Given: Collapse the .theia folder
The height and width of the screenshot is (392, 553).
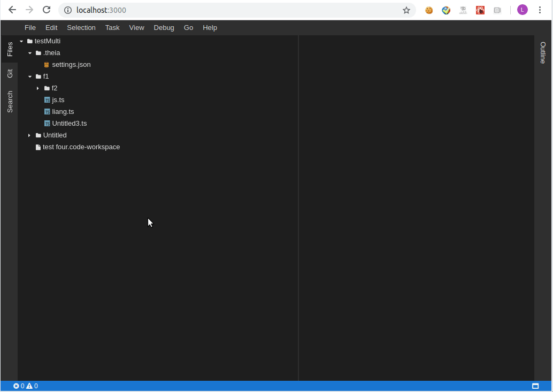Looking at the screenshot, I should tap(30, 52).
